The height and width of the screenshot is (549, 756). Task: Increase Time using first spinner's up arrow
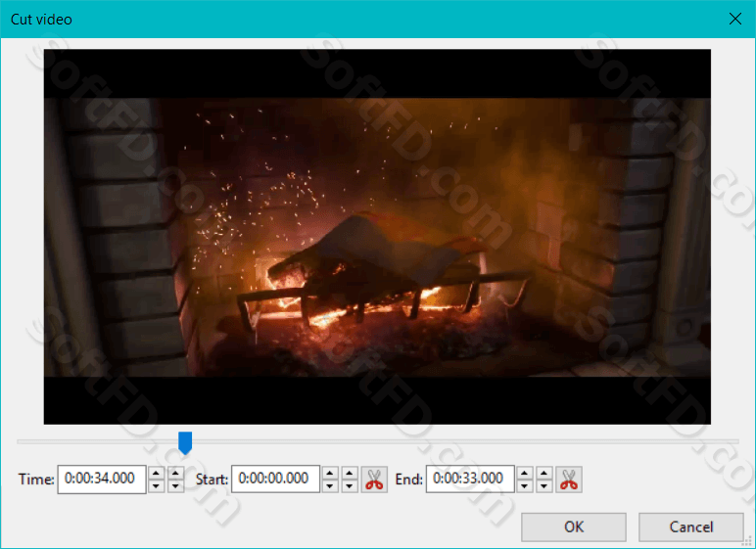tap(156, 473)
